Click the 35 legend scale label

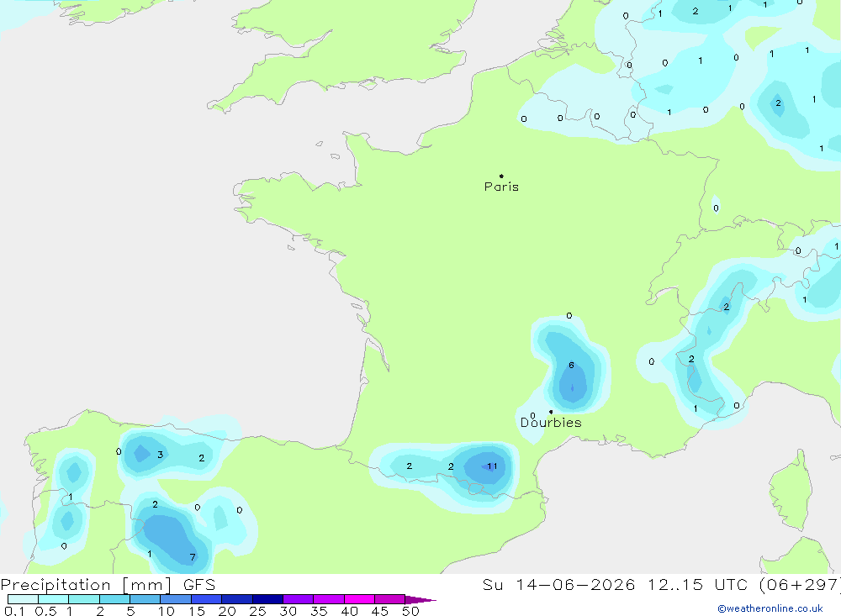[x=319, y=611]
